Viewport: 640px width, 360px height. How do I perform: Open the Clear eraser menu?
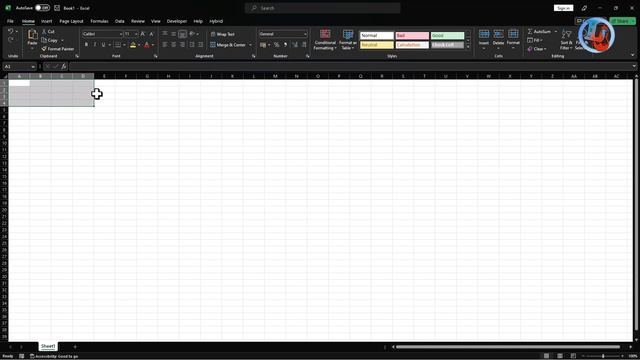click(537, 49)
